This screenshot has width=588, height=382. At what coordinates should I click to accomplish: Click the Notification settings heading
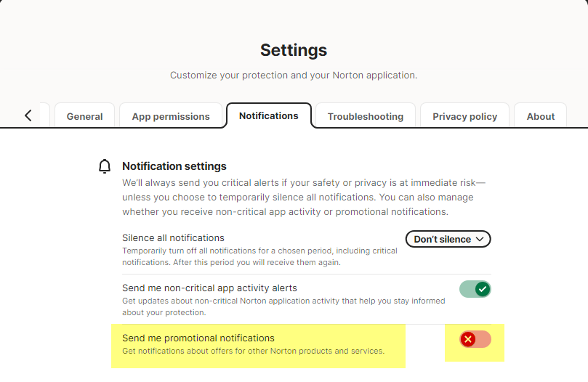(x=174, y=166)
